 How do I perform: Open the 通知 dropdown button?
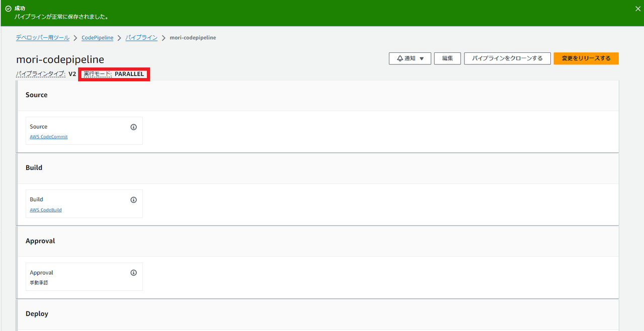(x=410, y=58)
